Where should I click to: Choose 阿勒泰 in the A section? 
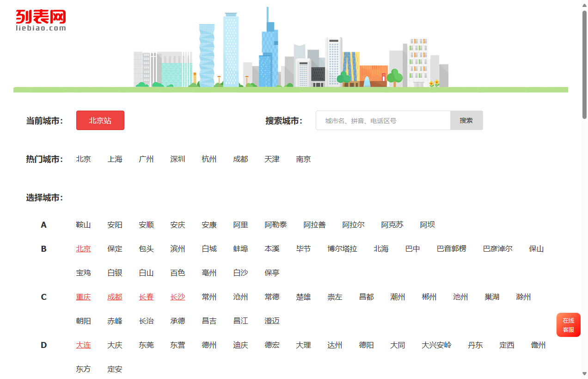tap(276, 224)
